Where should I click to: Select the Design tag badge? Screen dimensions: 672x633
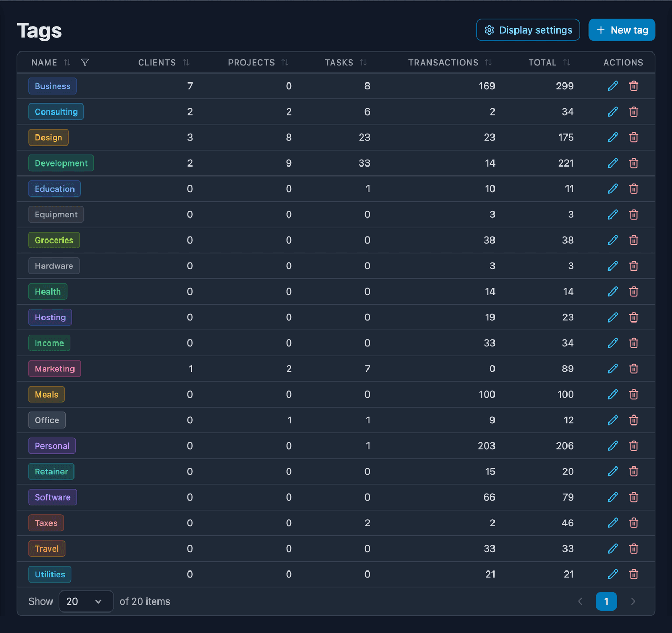[x=48, y=138]
